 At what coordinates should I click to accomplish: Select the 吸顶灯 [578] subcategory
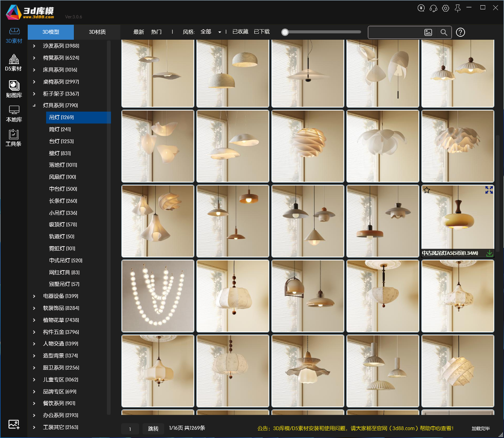tap(63, 224)
